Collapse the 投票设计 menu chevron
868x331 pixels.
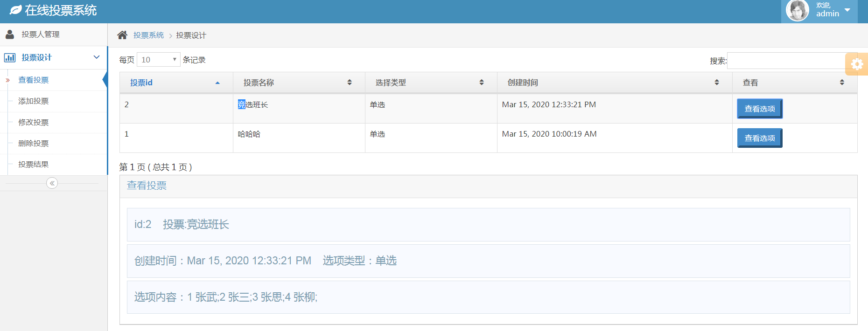tap(97, 57)
